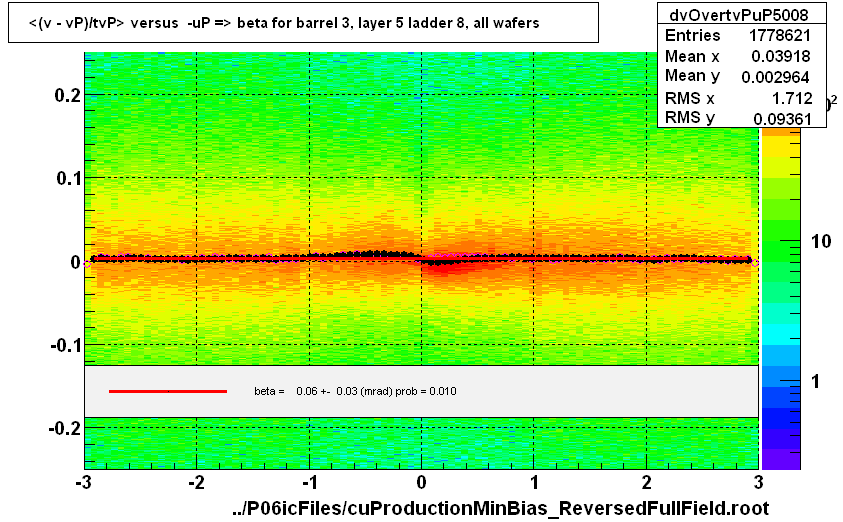Click the y-axis label 0.1
Screen dimensions: 843x522
[68, 178]
